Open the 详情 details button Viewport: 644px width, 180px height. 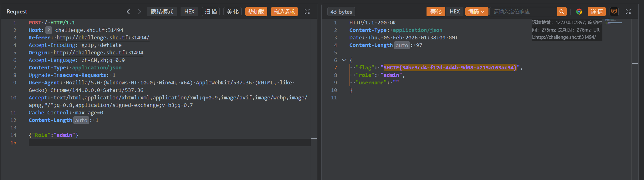pyautogui.click(x=597, y=12)
